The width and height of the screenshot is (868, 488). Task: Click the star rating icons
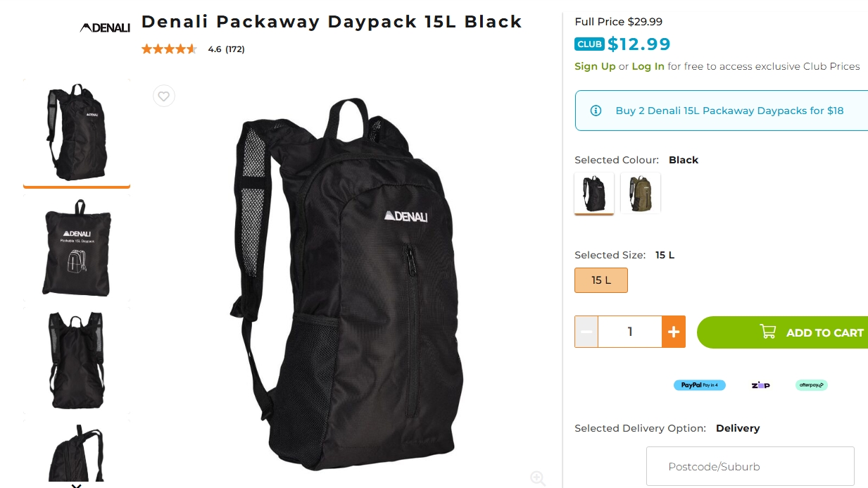coord(169,49)
